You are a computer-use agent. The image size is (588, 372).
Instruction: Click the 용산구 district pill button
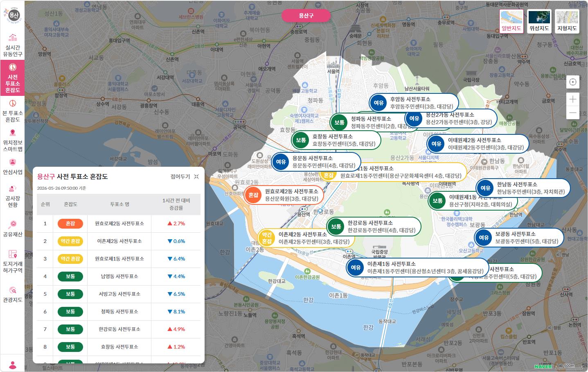coord(306,16)
